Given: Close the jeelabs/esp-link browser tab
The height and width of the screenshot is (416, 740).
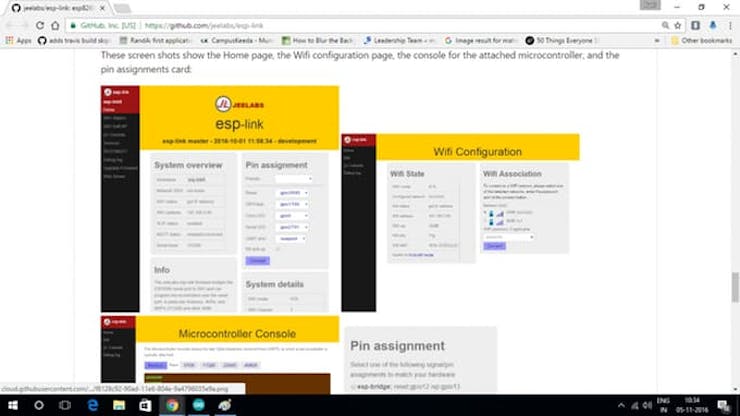Looking at the screenshot, I should click(102, 8).
